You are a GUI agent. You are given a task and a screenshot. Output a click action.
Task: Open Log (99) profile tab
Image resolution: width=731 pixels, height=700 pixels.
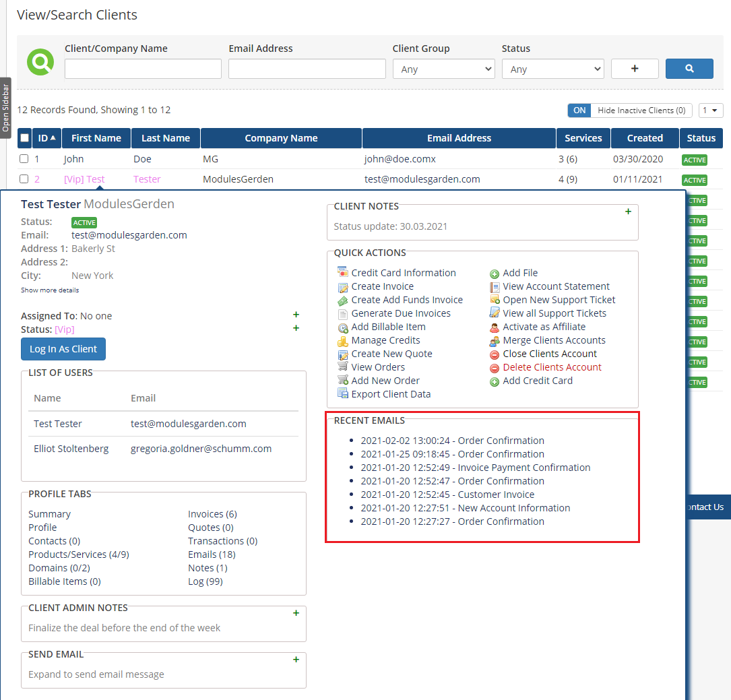(205, 581)
